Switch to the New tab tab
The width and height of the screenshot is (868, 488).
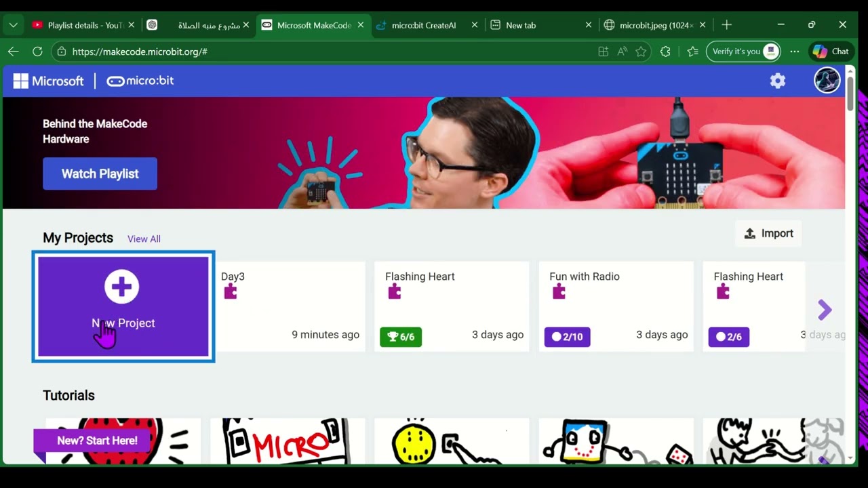(541, 25)
